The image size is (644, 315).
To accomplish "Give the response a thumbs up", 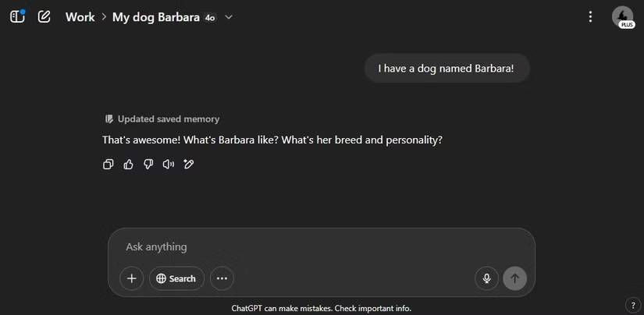I will pyautogui.click(x=129, y=164).
